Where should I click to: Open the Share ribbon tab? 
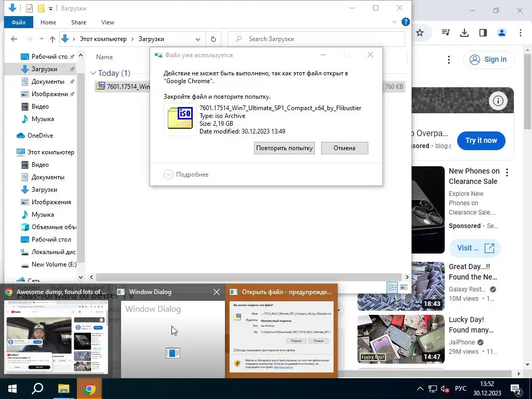point(78,22)
